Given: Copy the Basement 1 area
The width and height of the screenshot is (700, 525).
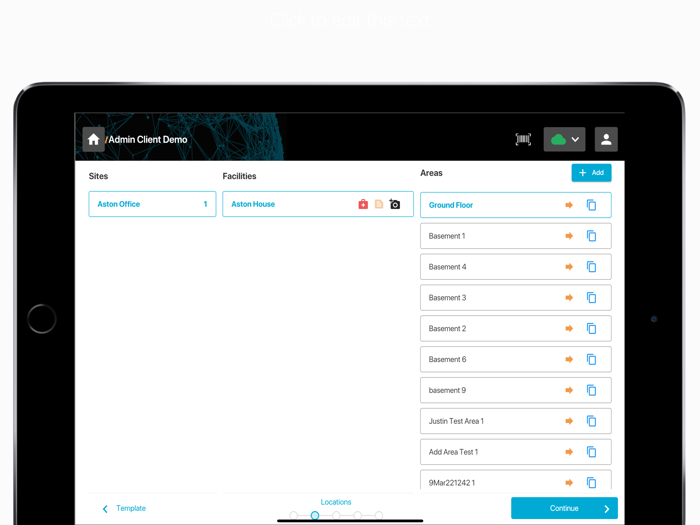Looking at the screenshot, I should (x=591, y=236).
